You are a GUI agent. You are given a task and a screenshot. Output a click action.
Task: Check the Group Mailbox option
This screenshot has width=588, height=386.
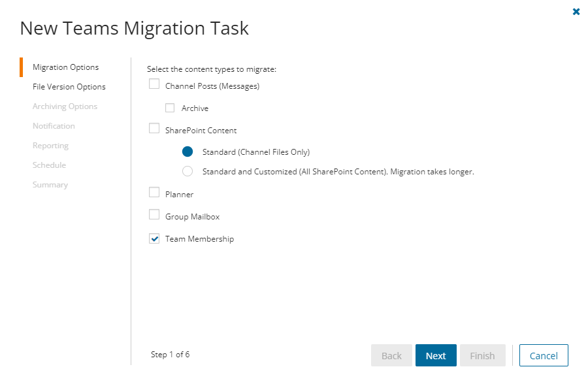pyautogui.click(x=154, y=215)
